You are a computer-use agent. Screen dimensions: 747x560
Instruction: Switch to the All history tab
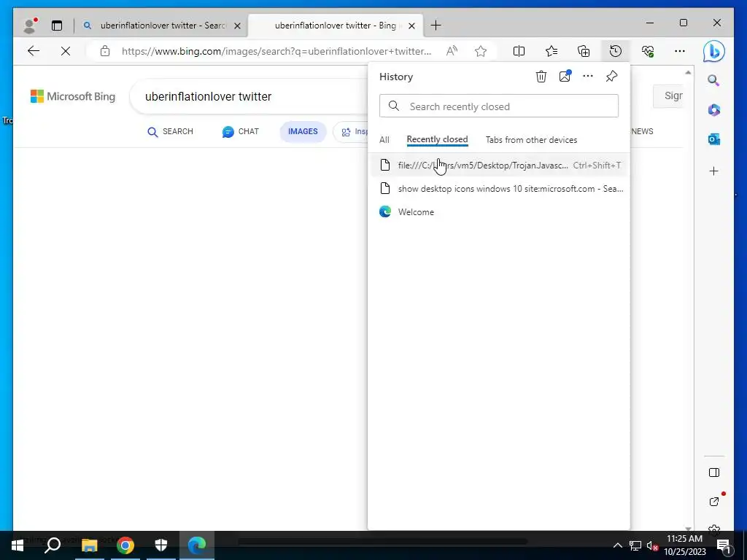pos(384,140)
